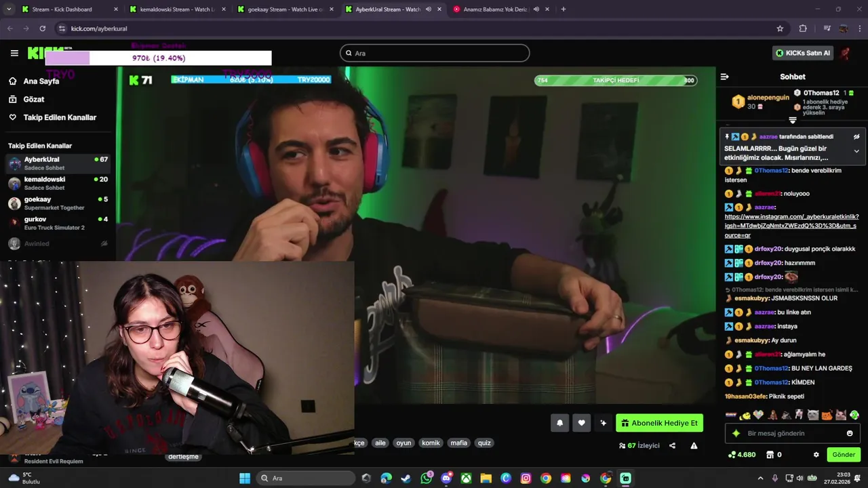Open WhatsApp from the taskbar
Screen dimensions: 868x488
click(x=426, y=478)
